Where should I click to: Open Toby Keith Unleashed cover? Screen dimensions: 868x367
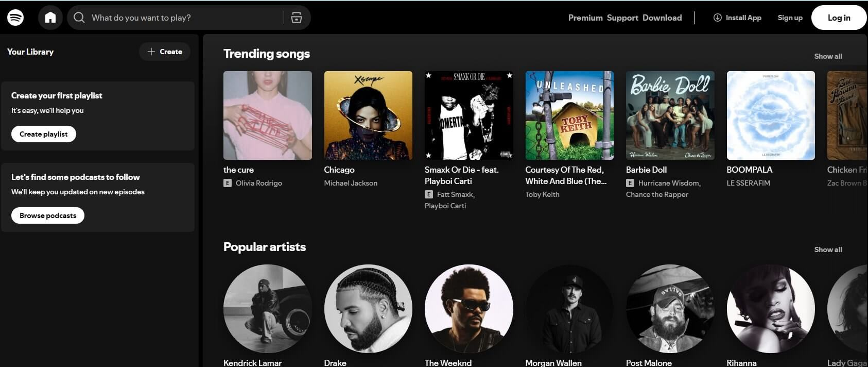tap(569, 115)
